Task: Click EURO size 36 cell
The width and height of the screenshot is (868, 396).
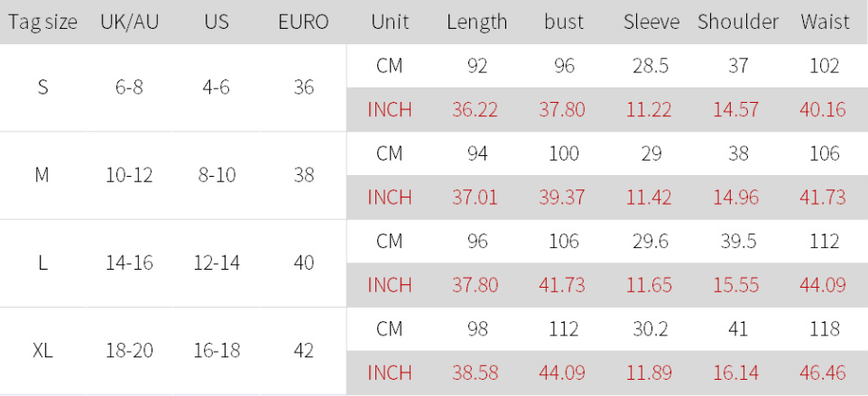Action: click(x=304, y=87)
